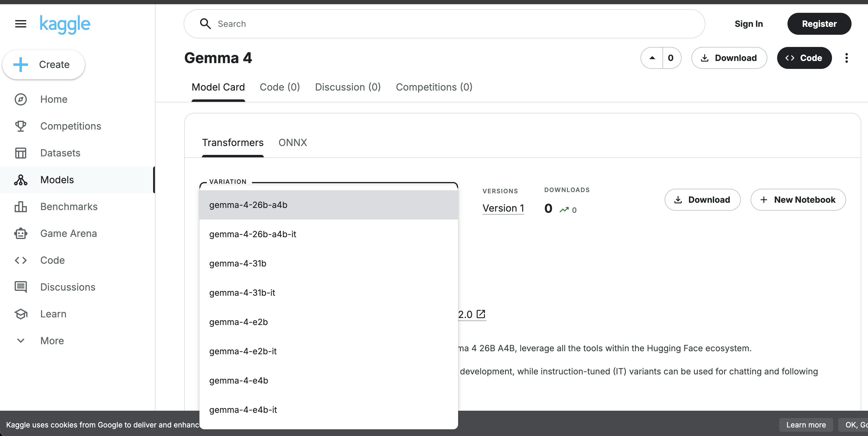This screenshot has width=868, height=436.
Task: Click the Game Arena robot icon
Action: click(20, 234)
